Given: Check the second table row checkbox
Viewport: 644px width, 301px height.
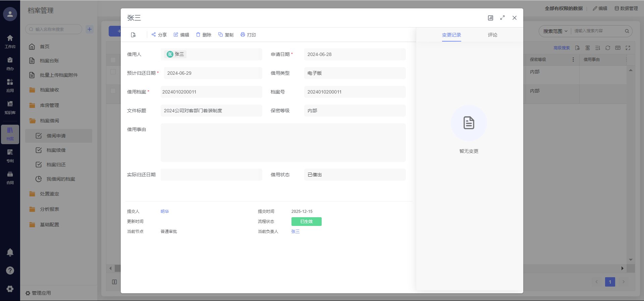Looking at the screenshot, I should 113,91.
